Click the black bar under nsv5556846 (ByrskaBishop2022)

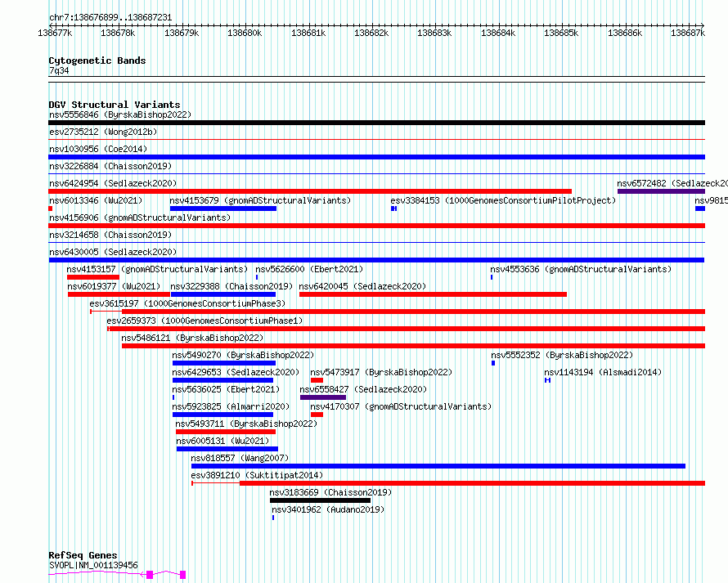[x=376, y=123]
